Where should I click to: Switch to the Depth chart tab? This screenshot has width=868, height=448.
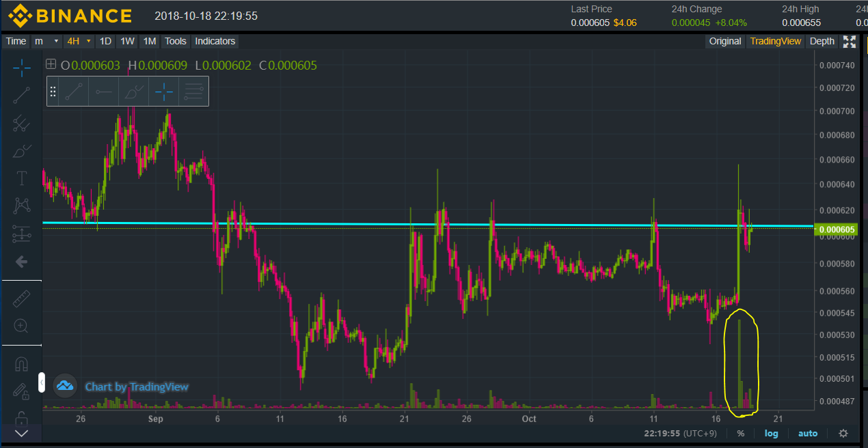(822, 42)
